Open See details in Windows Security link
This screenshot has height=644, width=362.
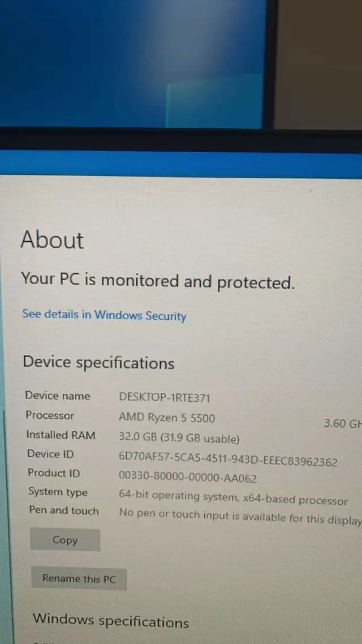(104, 315)
